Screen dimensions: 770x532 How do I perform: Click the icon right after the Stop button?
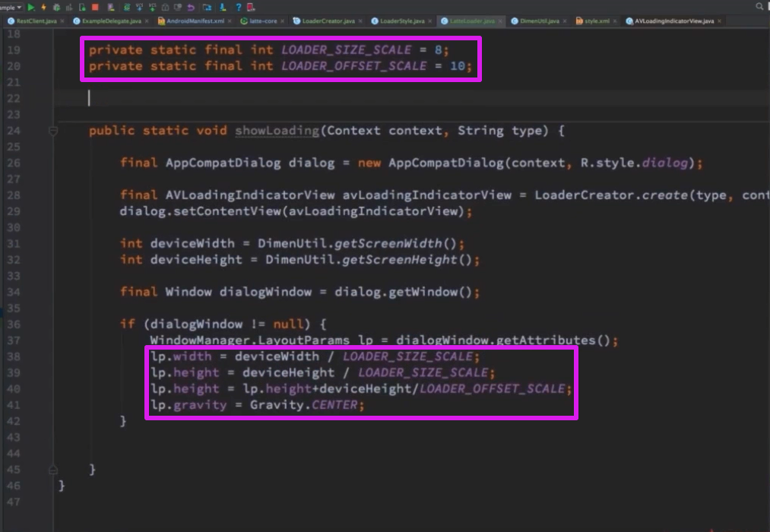(111, 8)
